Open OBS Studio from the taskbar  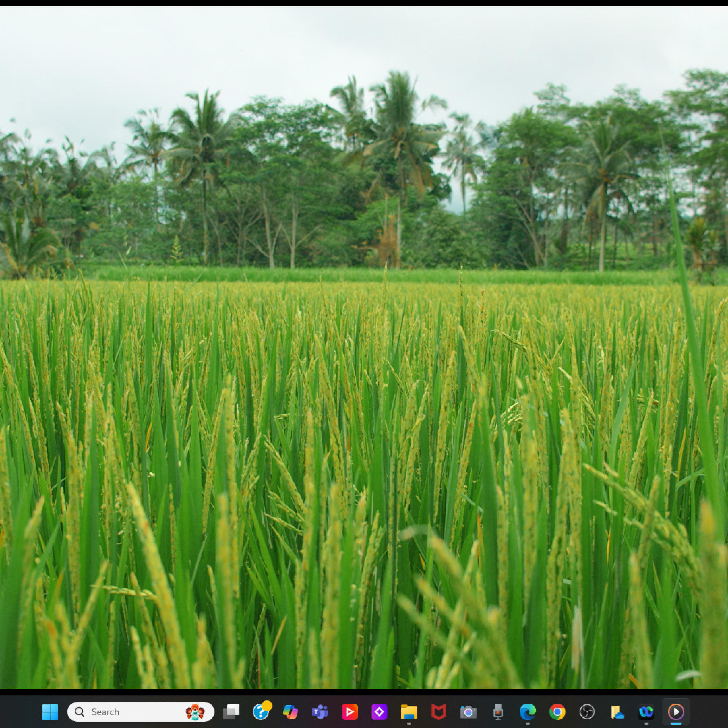tap(587, 712)
